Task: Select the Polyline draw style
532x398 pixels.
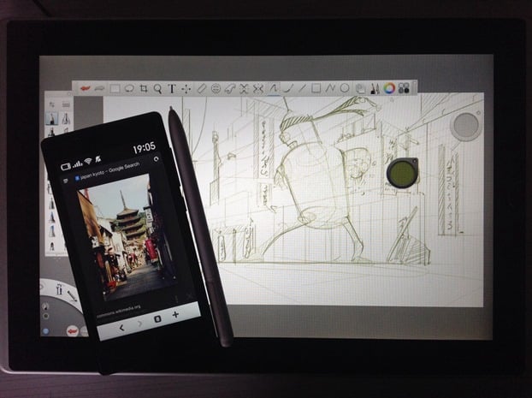Action: pos(330,88)
